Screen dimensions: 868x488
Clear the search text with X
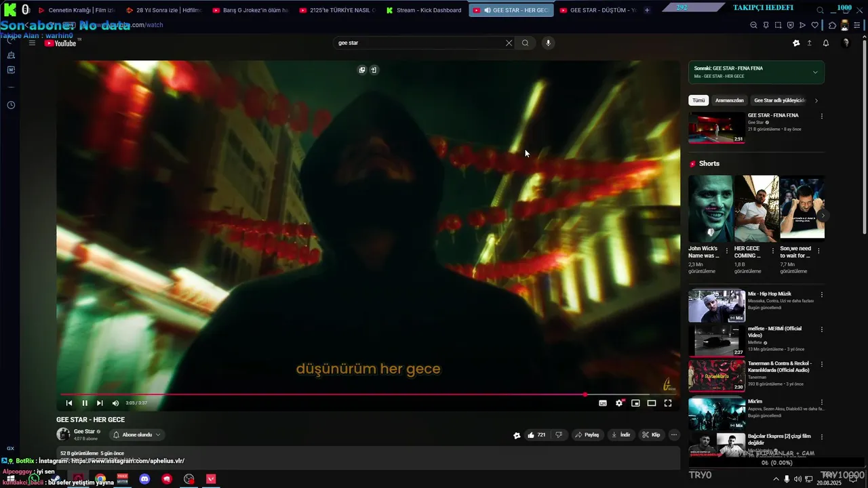click(x=509, y=43)
